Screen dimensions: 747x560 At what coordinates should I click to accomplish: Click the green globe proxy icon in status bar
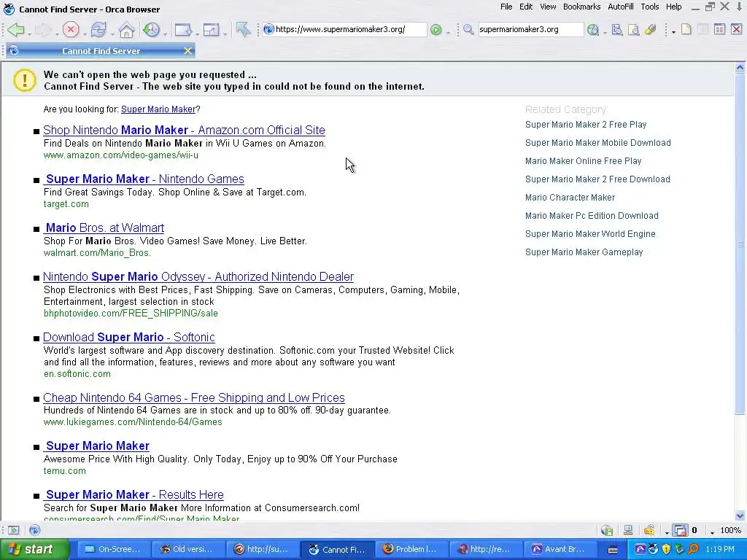(607, 530)
